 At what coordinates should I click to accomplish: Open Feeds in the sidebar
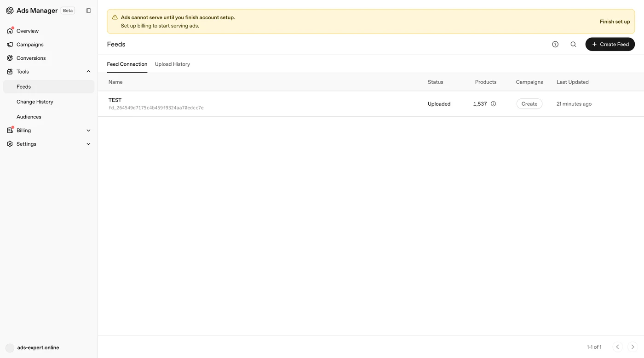[49, 86]
